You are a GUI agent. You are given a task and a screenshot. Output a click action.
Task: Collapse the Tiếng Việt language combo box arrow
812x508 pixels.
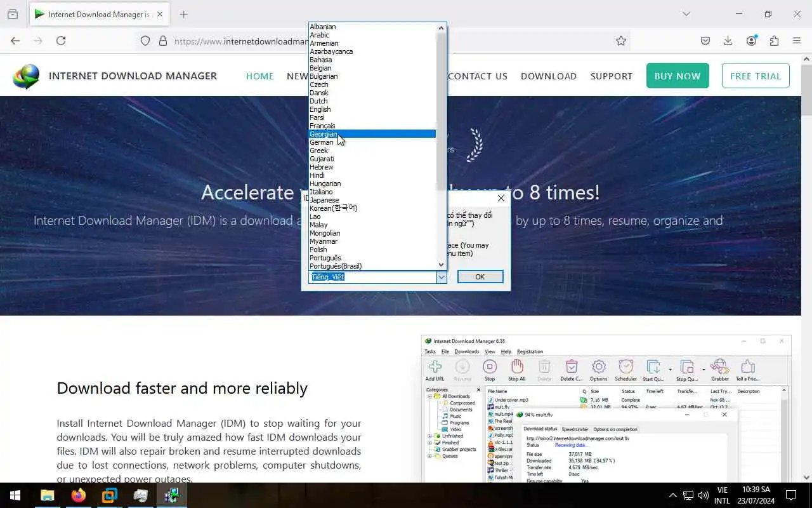coord(442,277)
